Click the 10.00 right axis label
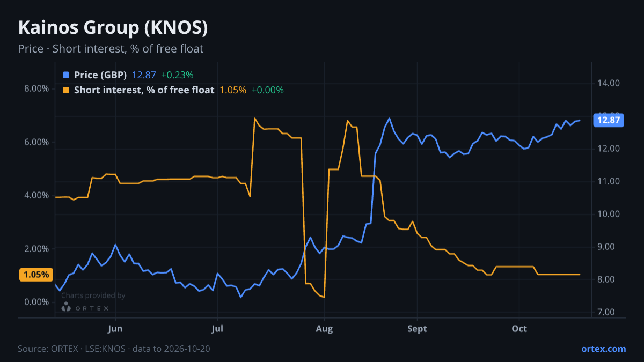 coord(608,214)
